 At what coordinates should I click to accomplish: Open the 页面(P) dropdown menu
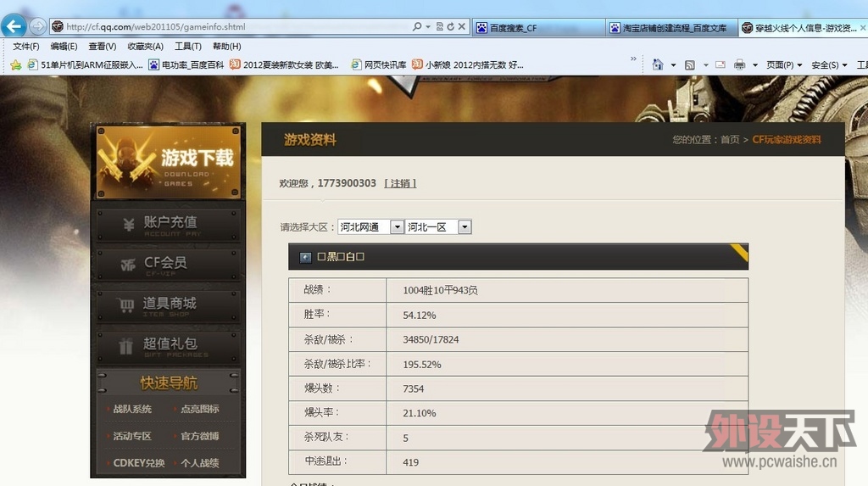784,65
